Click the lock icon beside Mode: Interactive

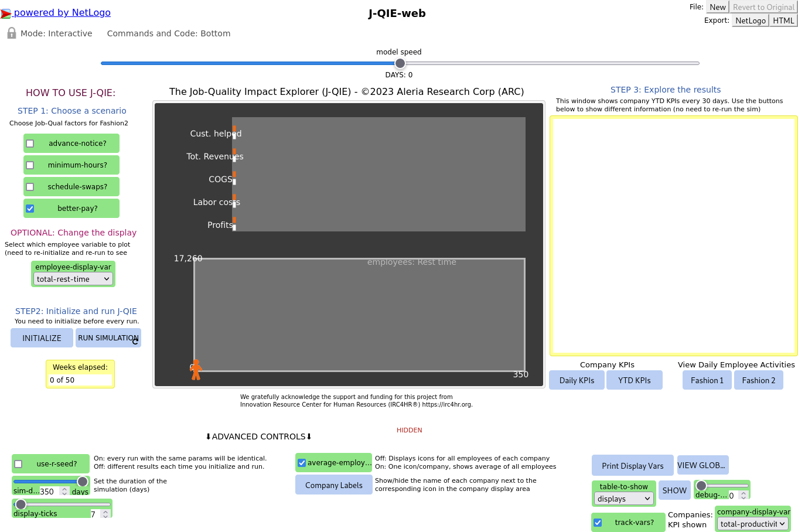(x=11, y=33)
